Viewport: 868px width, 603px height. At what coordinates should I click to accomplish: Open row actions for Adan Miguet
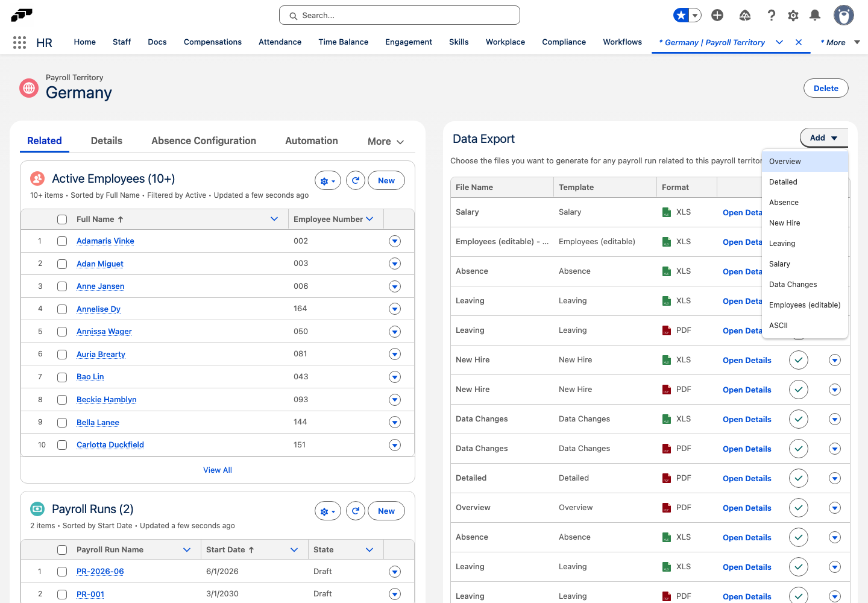(x=395, y=264)
